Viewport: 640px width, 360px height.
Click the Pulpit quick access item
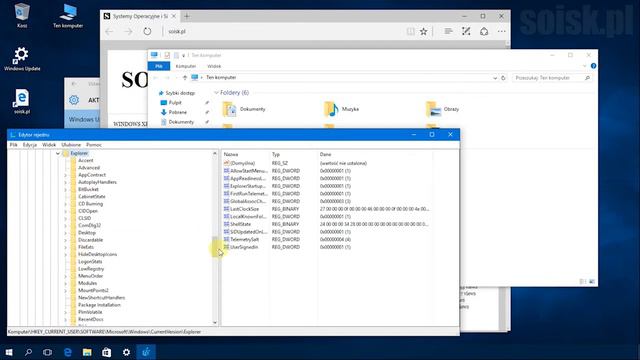pos(175,103)
